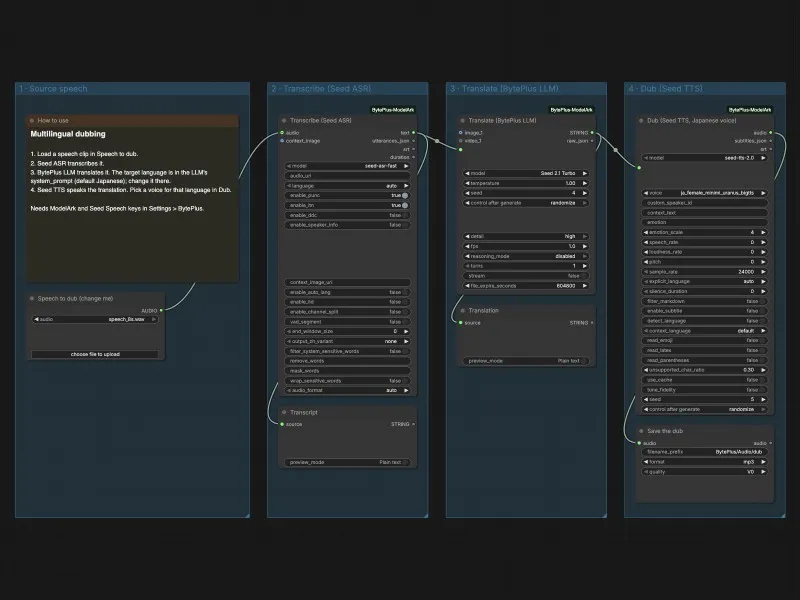Open the voice dropdown in Dub node
This screenshot has width=800, height=600.
[x=705, y=193]
